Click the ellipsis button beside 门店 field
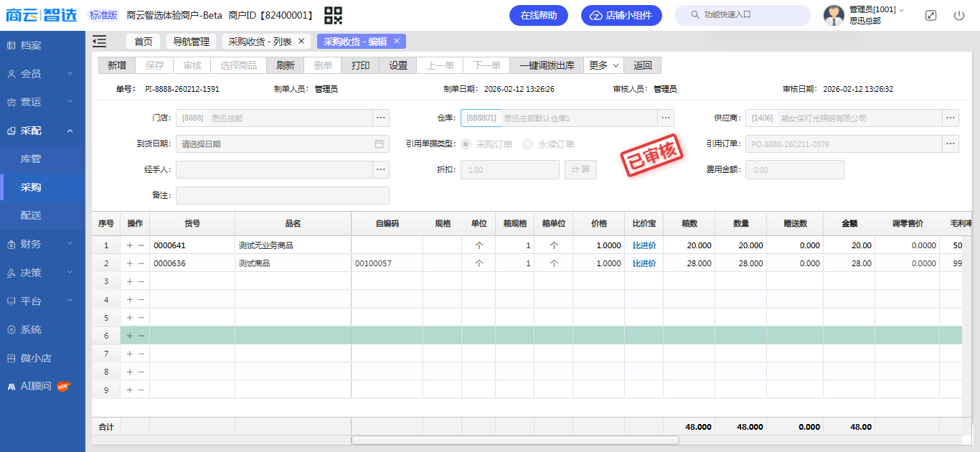The height and width of the screenshot is (452, 980). pos(381,118)
